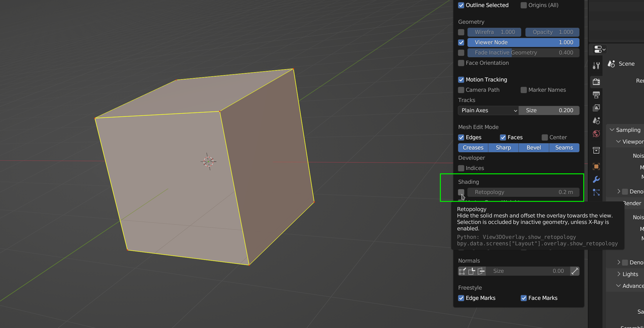
Task: Open the Modifier properties wrench icon
Action: [x=596, y=179]
